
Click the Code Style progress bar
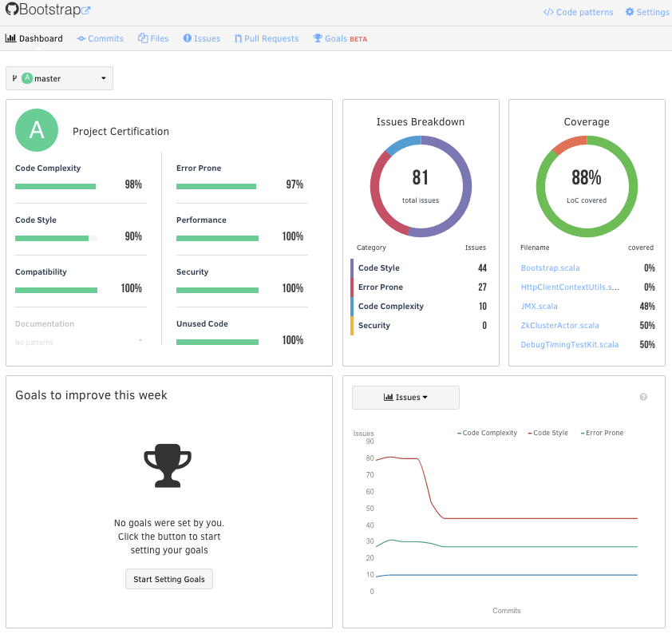(56, 239)
